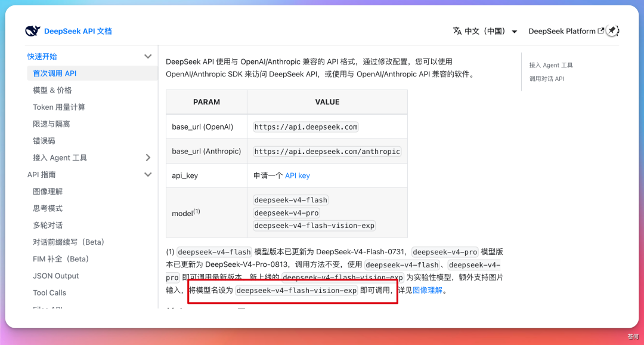
Task: Click the PARAM column header
Action: 206,102
